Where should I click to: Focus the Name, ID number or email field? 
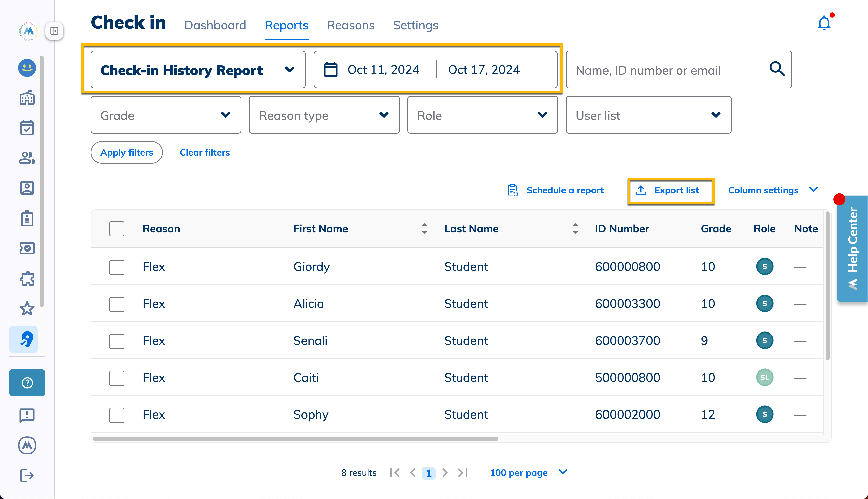[679, 70]
